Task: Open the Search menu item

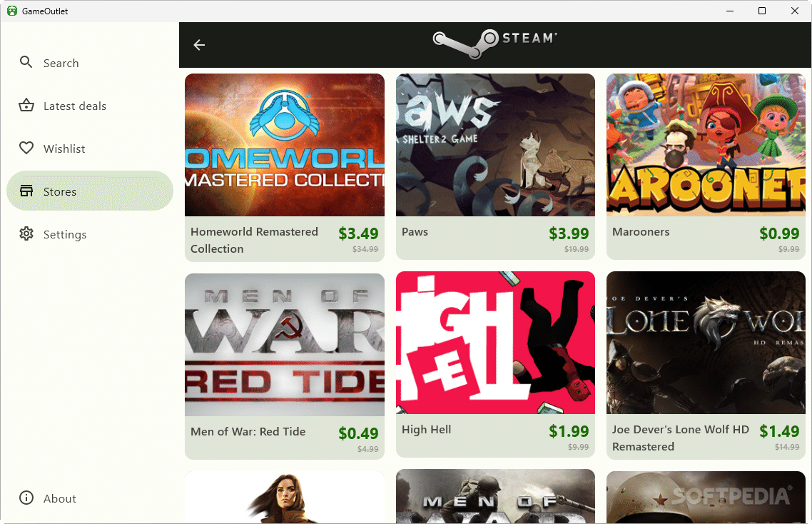Action: (90, 63)
